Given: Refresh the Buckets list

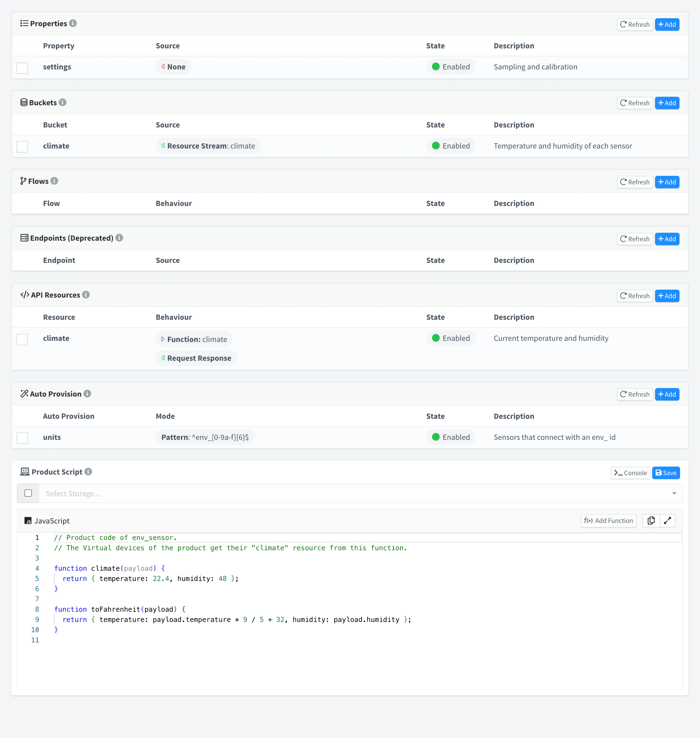Looking at the screenshot, I should [x=635, y=103].
